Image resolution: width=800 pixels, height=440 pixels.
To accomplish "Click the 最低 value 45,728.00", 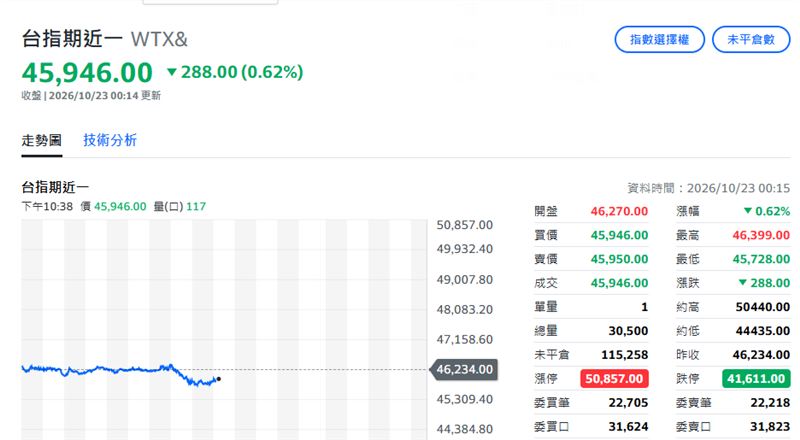I will pyautogui.click(x=761, y=259).
